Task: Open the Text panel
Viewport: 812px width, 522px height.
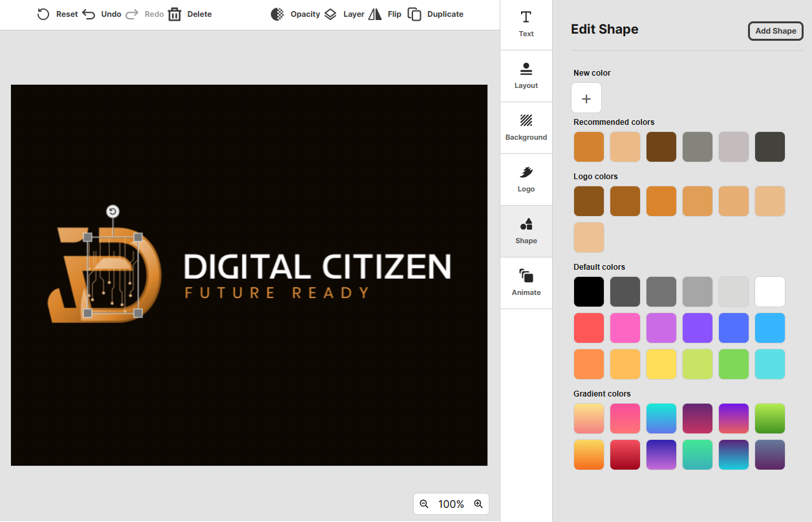Action: tap(526, 25)
